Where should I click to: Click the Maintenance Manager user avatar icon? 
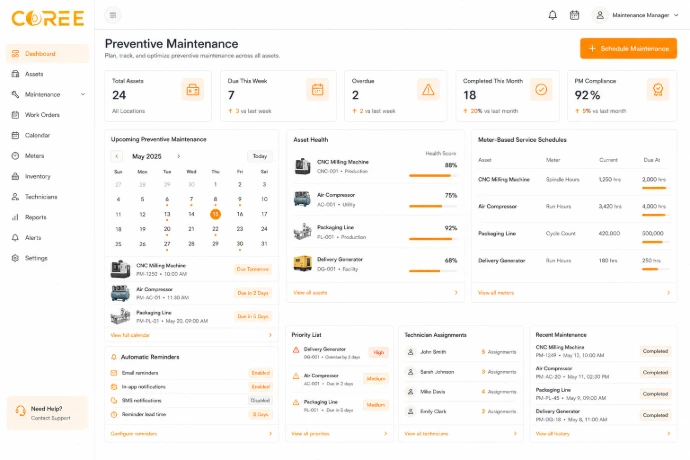pos(600,15)
